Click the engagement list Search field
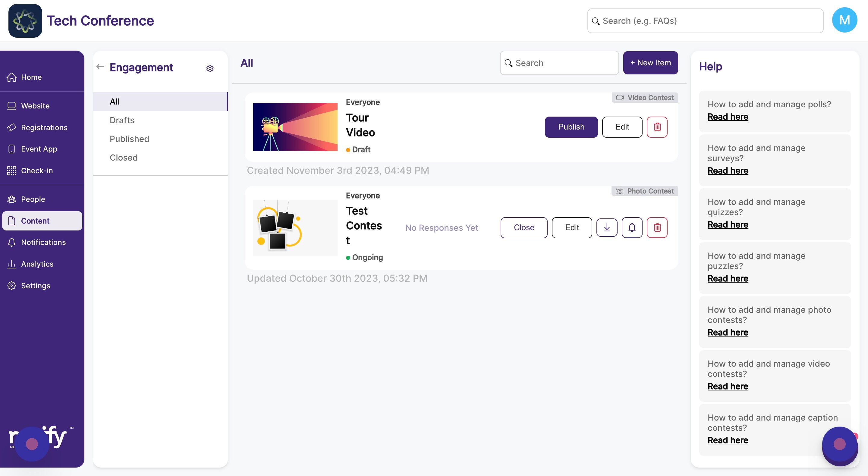 click(563, 63)
